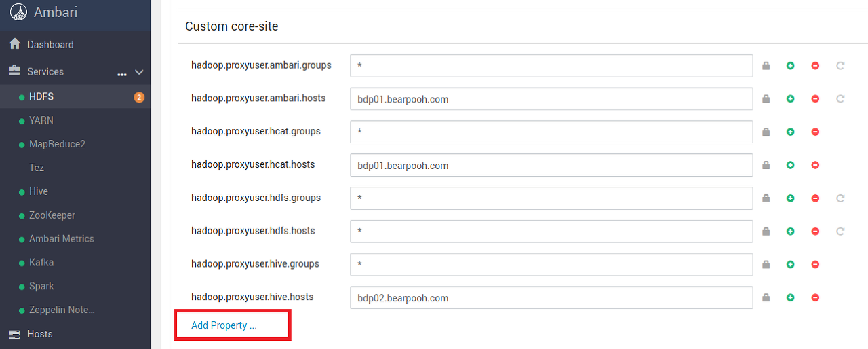868x349 pixels.
Task: Collapse the Custom core-site section header
Action: [x=232, y=26]
